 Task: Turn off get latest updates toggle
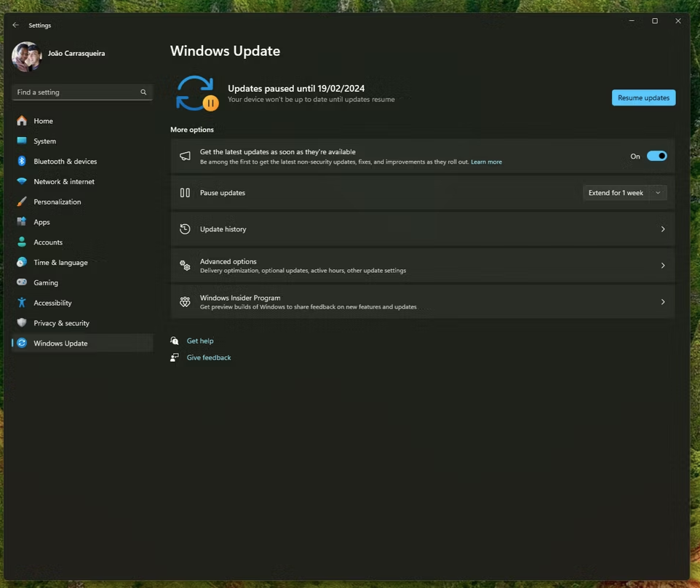point(656,156)
